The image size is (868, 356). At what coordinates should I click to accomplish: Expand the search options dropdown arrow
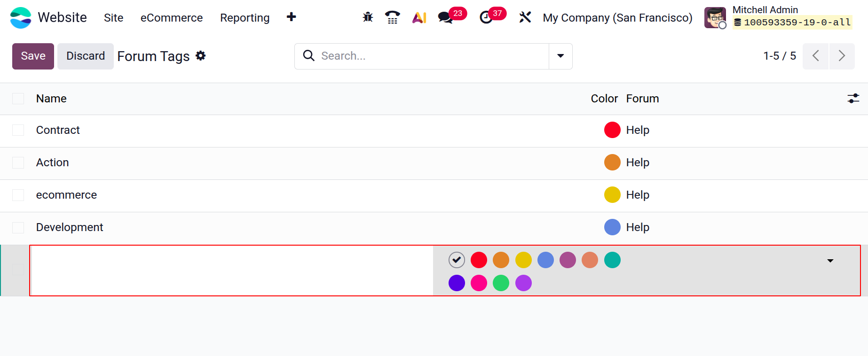click(560, 56)
